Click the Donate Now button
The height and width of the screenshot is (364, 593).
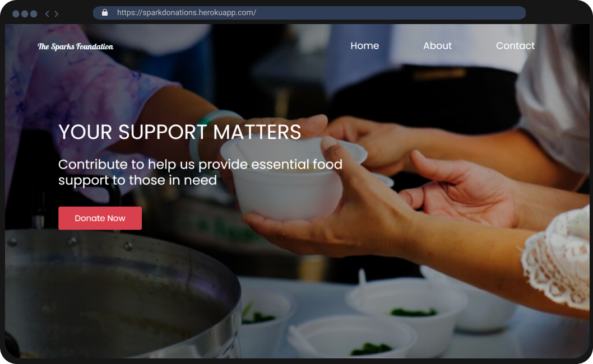100,218
